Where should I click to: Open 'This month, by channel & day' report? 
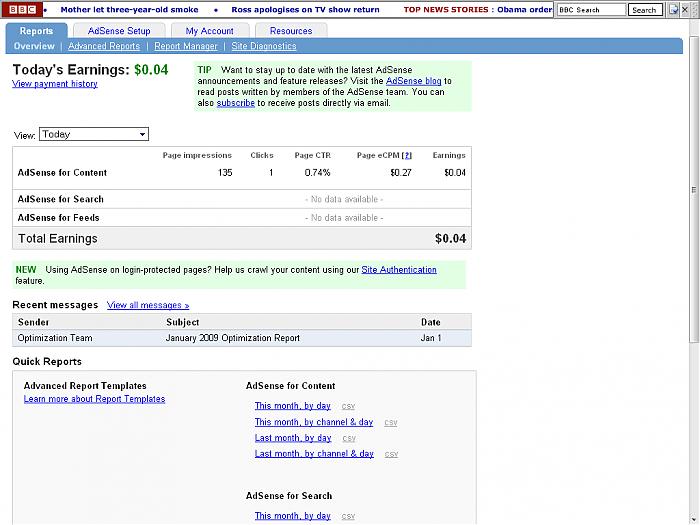tap(314, 422)
